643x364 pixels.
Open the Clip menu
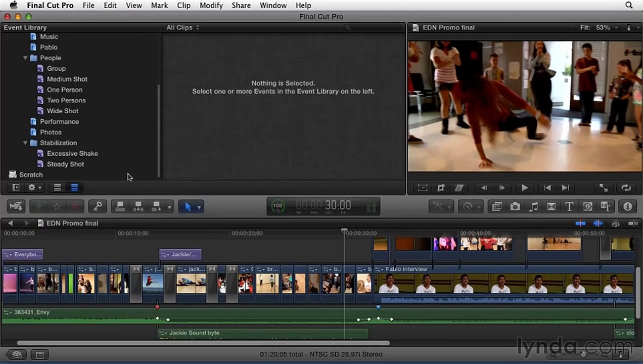(x=183, y=5)
